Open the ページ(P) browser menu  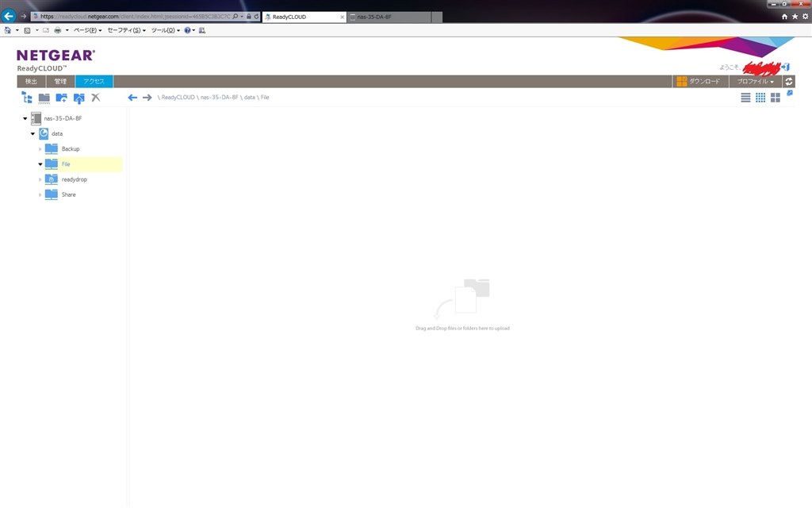(87, 31)
